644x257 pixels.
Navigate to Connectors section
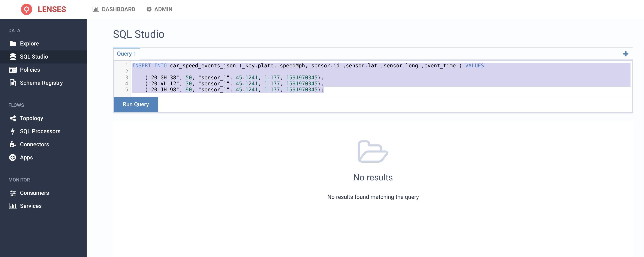(34, 144)
